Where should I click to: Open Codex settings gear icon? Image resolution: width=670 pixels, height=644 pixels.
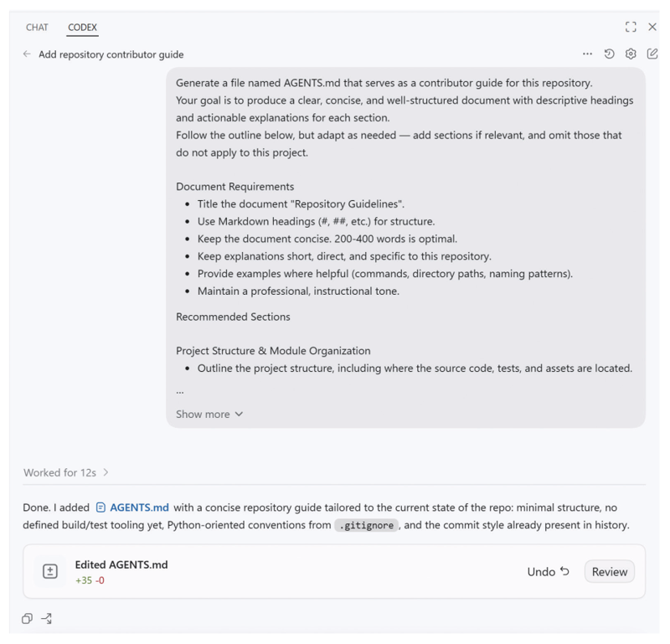(631, 54)
